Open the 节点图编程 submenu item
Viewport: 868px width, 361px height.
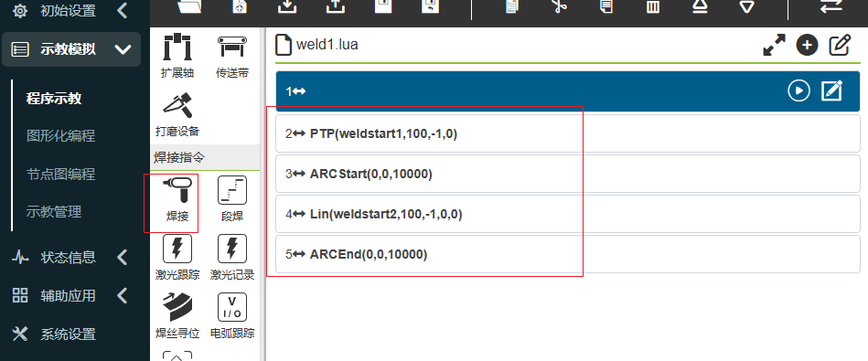point(61,175)
